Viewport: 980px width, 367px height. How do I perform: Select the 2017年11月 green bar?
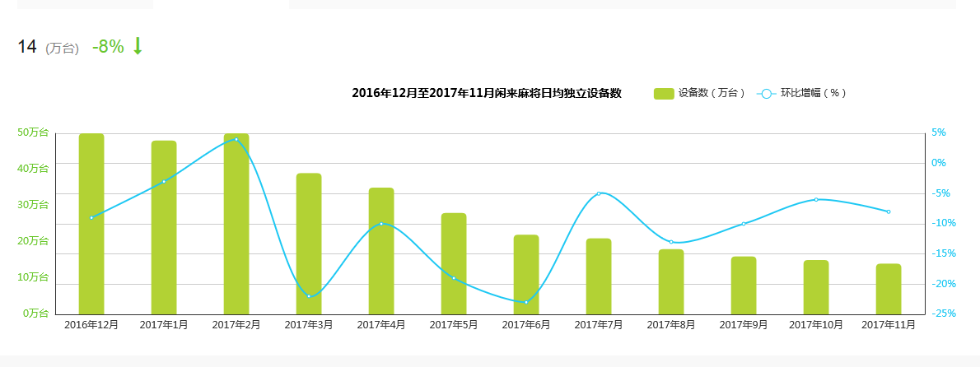[x=889, y=290]
